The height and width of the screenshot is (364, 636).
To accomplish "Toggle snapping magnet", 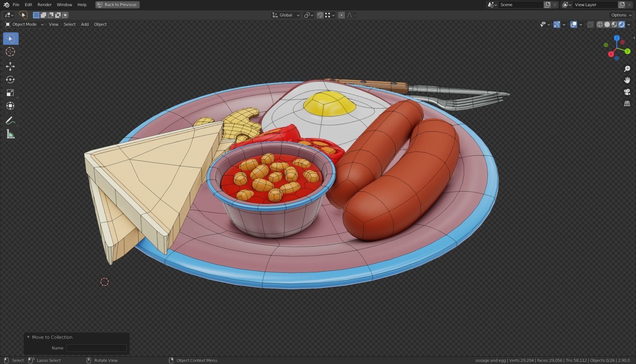I will pyautogui.click(x=320, y=15).
